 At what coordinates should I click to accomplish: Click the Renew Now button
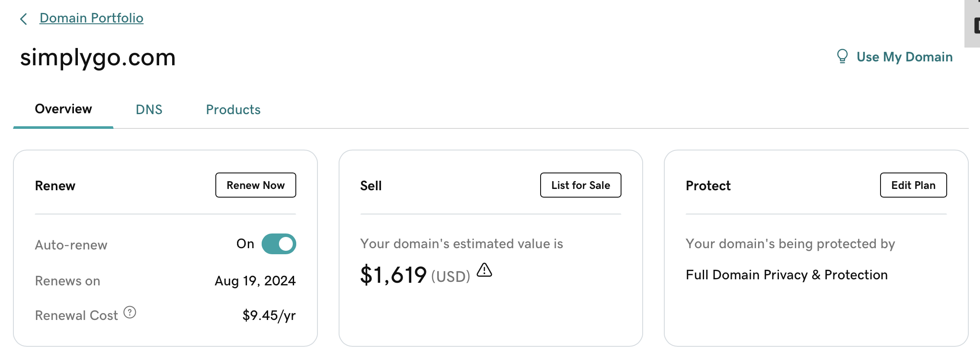pyautogui.click(x=255, y=185)
